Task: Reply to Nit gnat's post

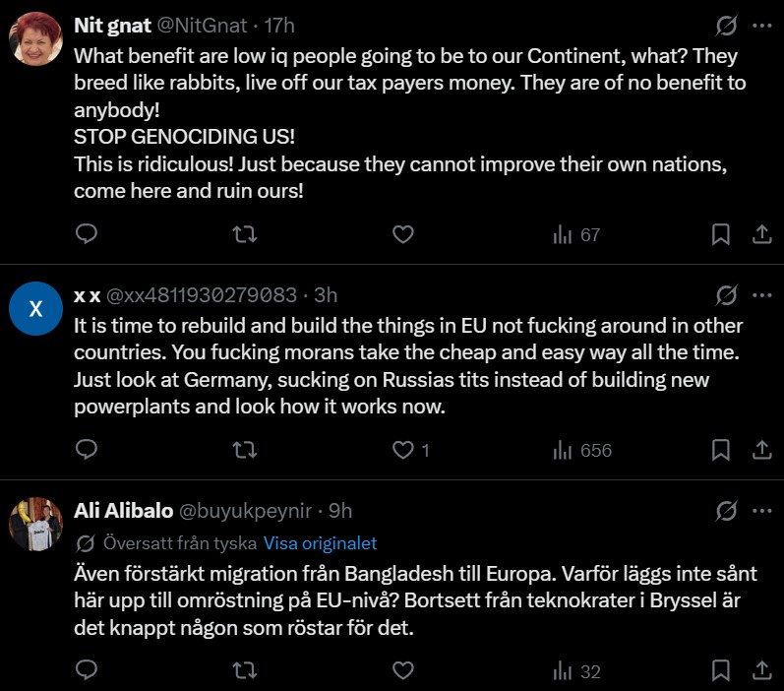Action: pos(87,234)
